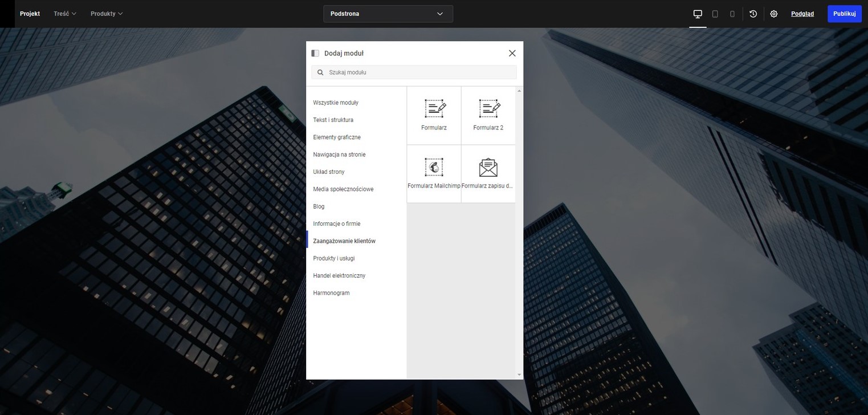Click the Publikuj button

tap(844, 14)
